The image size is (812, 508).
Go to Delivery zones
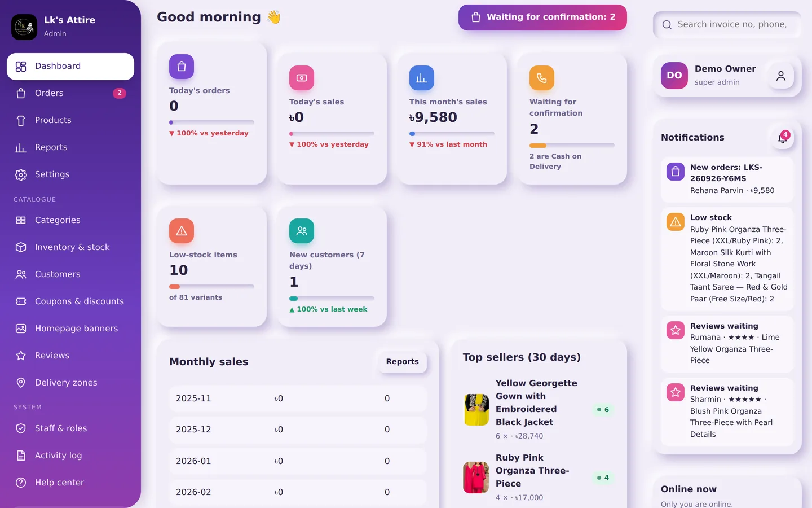(70, 383)
